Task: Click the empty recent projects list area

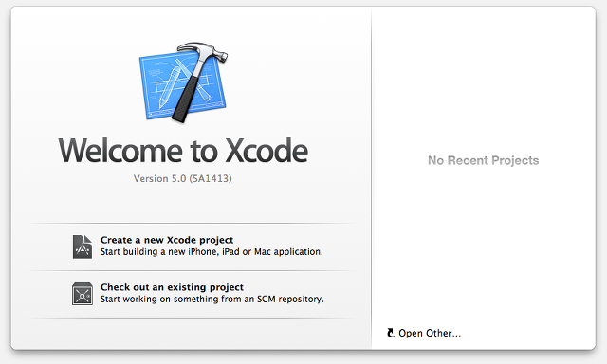Action: tap(484, 162)
